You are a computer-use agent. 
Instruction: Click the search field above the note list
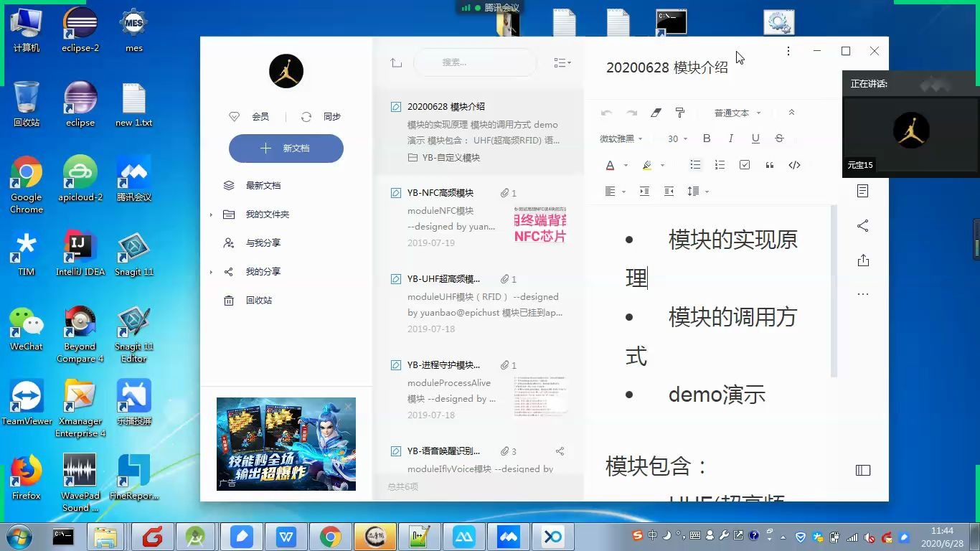pyautogui.click(x=474, y=62)
